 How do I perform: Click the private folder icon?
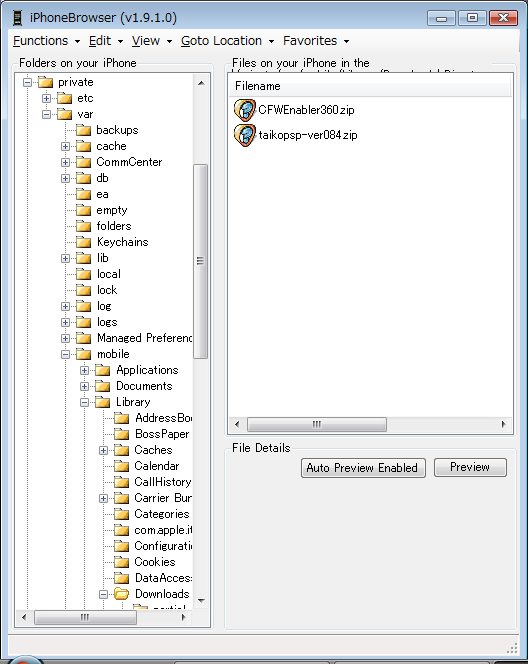pos(45,82)
